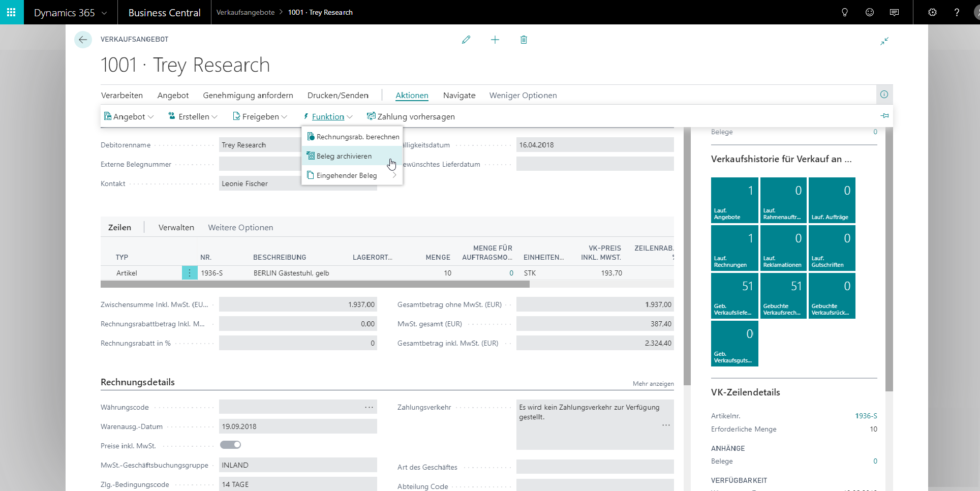Click the three-dot row menu for Artikel line
The width and height of the screenshot is (980, 491).
pyautogui.click(x=190, y=273)
